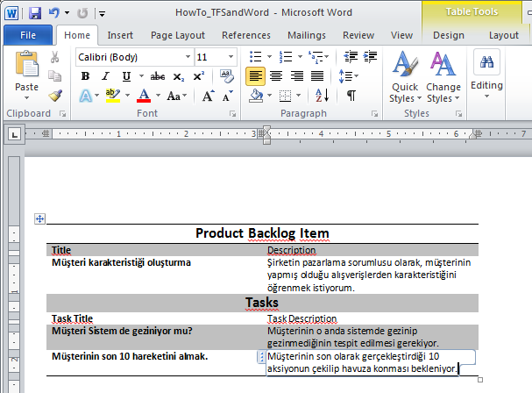The height and width of the screenshot is (393, 532).
Task: Toggle Show/Hide paragraph marks
Action: tap(351, 95)
